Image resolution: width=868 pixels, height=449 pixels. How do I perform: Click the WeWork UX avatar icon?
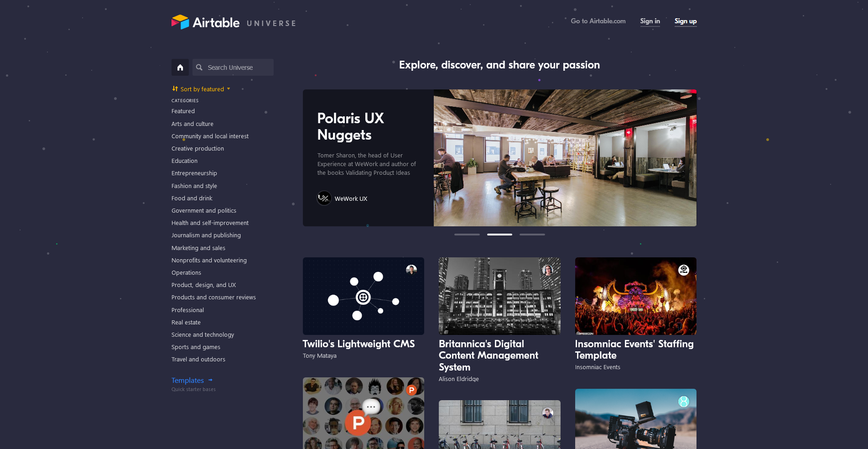(x=324, y=198)
